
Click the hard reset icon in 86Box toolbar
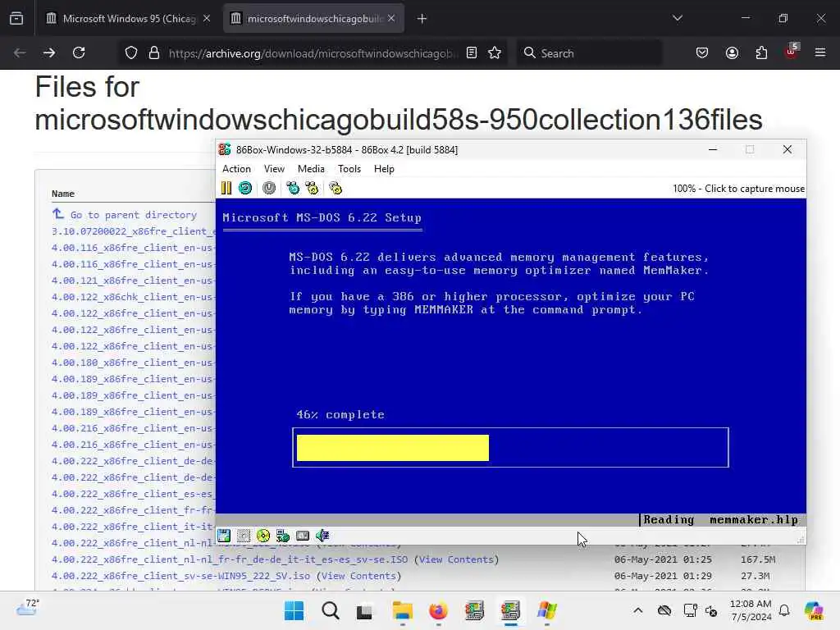click(x=245, y=188)
